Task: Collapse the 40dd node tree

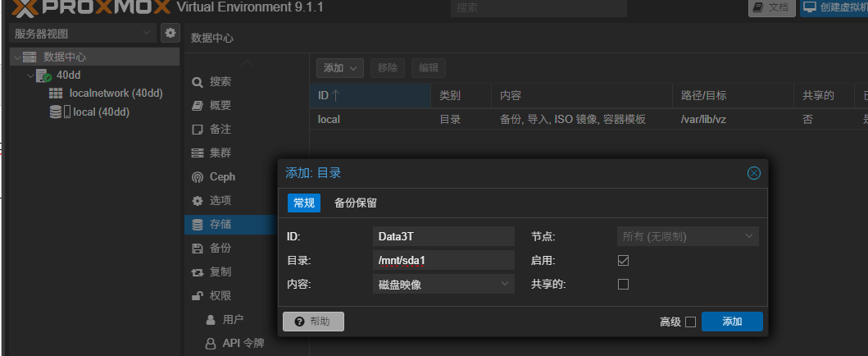Action: (30, 75)
